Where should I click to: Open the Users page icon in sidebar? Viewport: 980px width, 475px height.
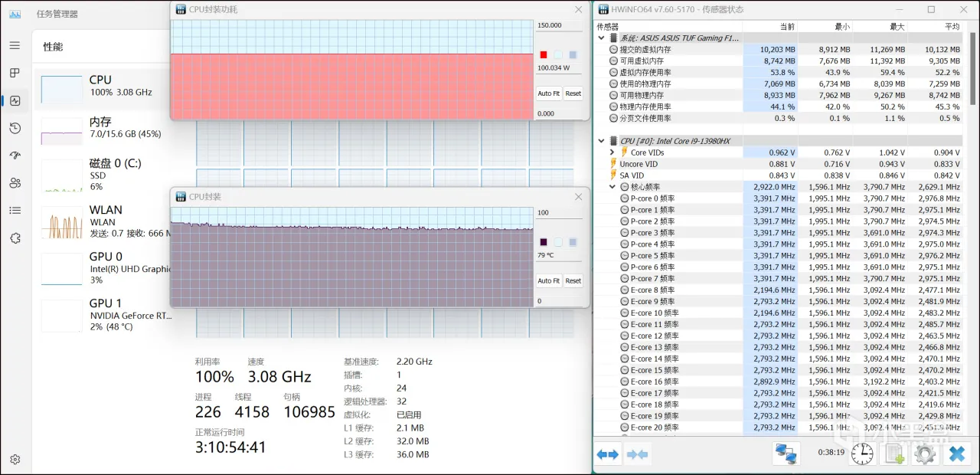(15, 183)
